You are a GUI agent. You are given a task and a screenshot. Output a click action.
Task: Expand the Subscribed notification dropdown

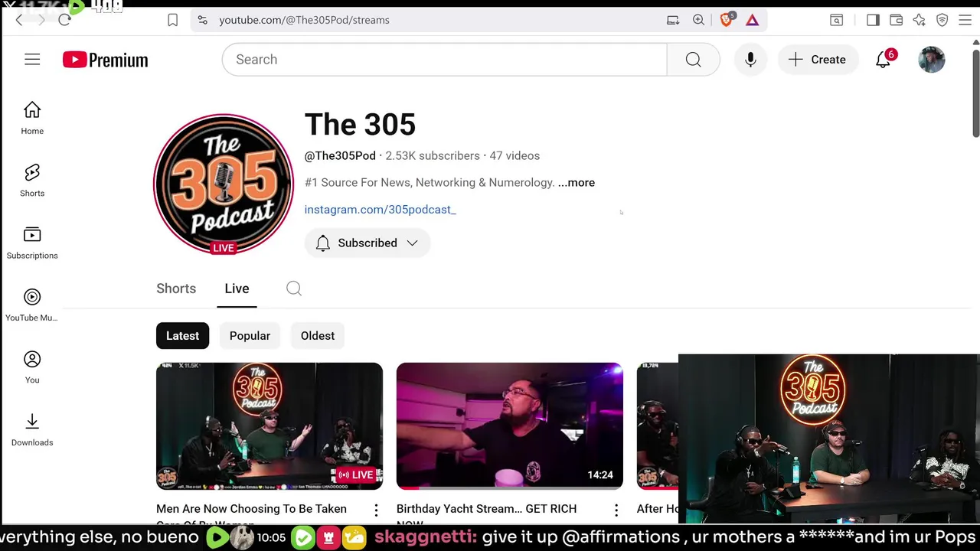point(367,243)
